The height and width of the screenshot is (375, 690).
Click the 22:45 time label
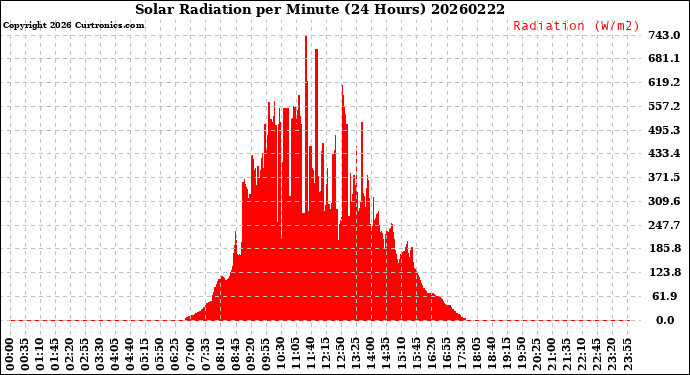(597, 355)
